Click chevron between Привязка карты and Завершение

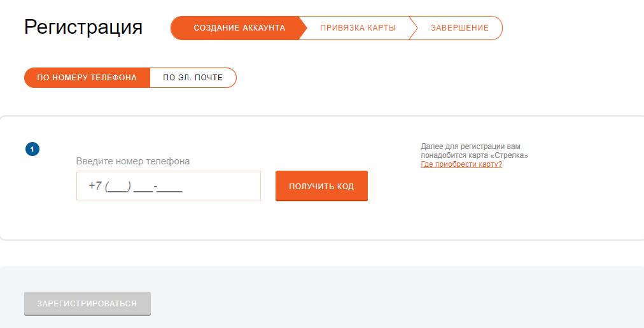[x=413, y=28]
